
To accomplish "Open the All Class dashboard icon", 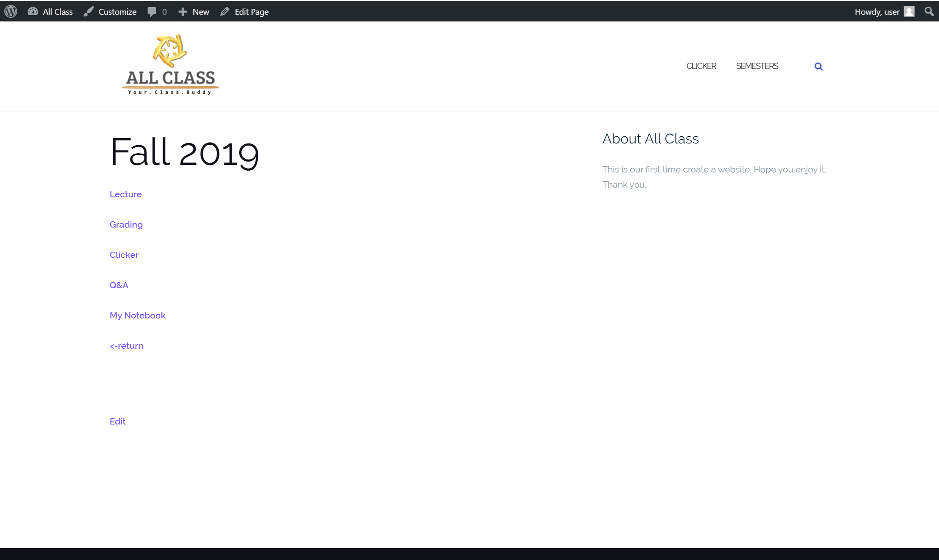I will (x=33, y=11).
